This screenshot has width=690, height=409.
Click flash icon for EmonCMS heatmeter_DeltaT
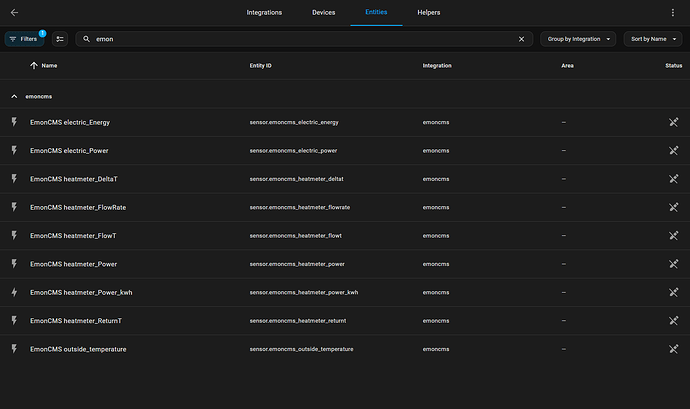tap(14, 179)
